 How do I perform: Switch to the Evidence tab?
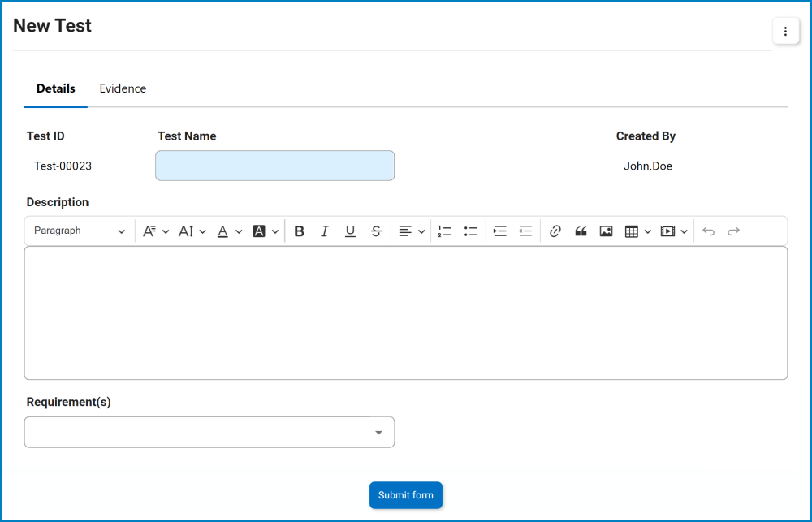[x=123, y=88]
